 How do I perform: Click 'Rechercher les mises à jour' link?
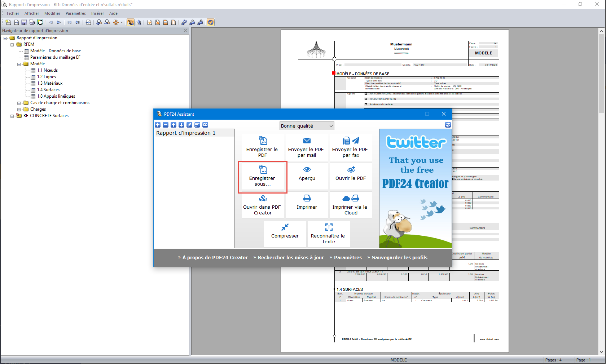click(x=290, y=257)
